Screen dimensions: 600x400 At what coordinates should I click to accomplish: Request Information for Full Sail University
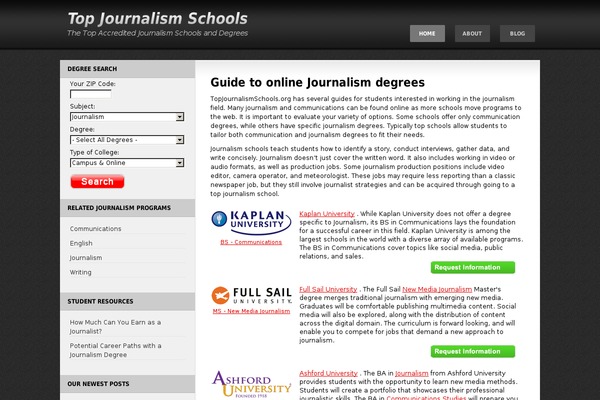[473, 351]
